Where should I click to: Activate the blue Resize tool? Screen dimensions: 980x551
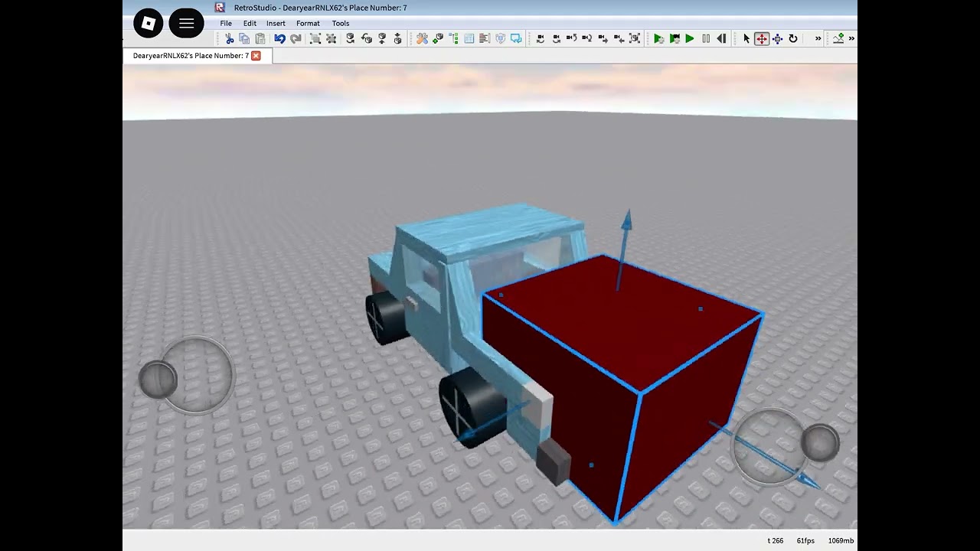click(777, 38)
